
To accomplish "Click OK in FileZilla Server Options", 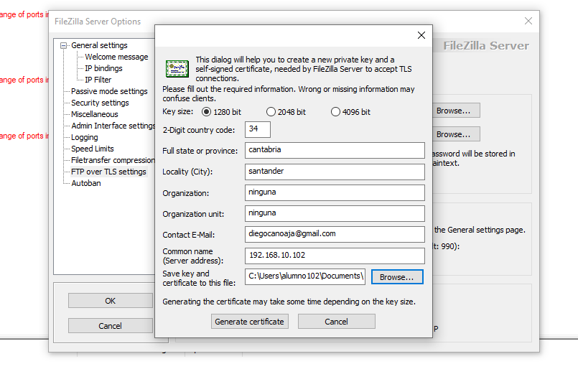I will [x=111, y=301].
